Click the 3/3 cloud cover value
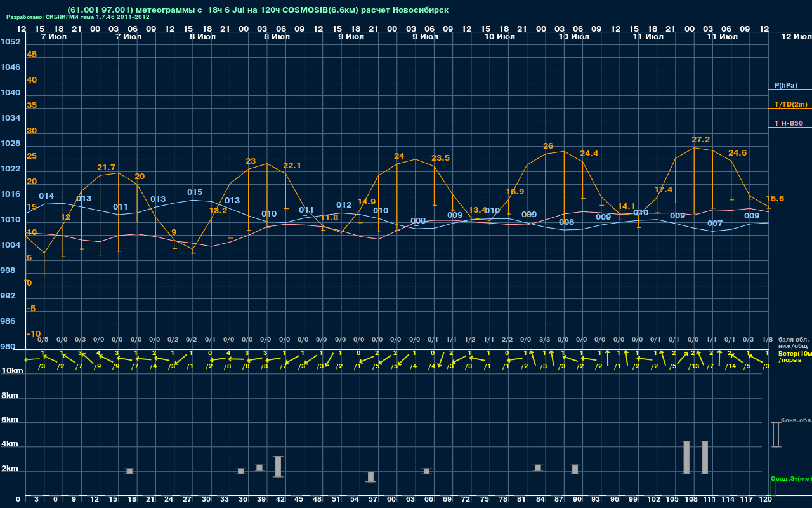812x508 pixels. coord(544,340)
